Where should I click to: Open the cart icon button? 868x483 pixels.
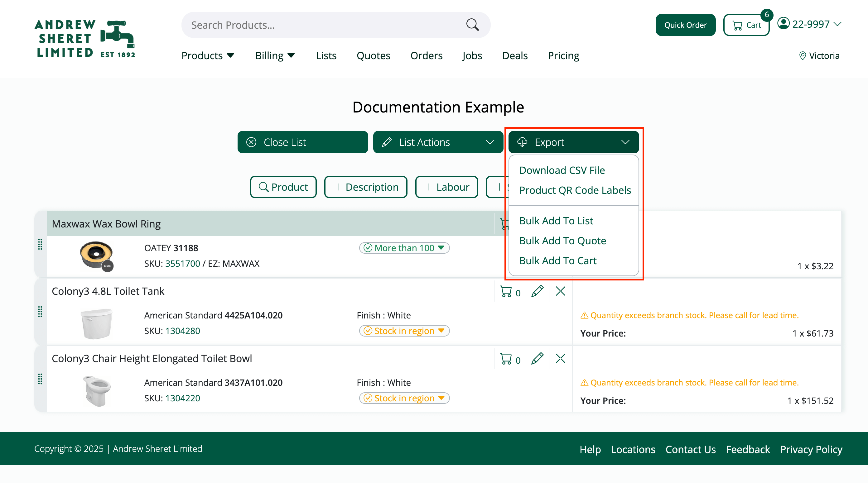pyautogui.click(x=746, y=25)
